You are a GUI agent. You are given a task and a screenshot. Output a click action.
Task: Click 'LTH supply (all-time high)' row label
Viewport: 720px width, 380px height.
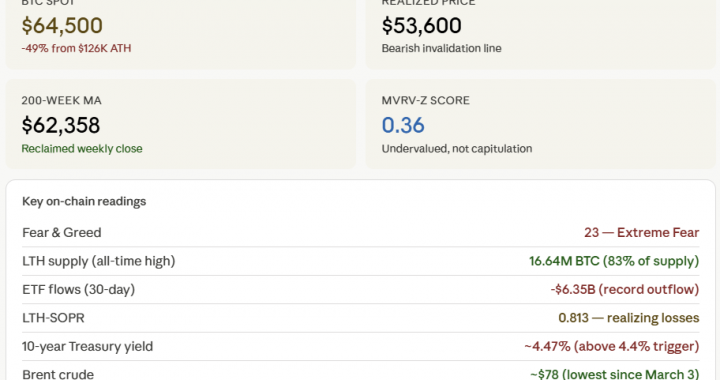click(x=99, y=261)
